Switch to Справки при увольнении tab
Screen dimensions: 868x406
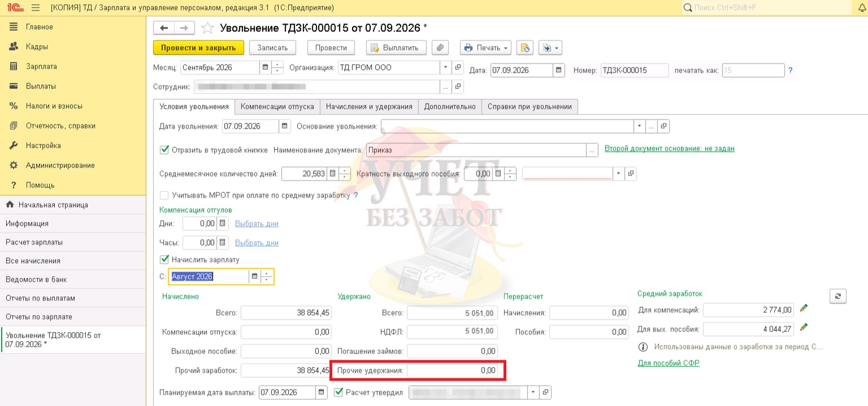[529, 107]
